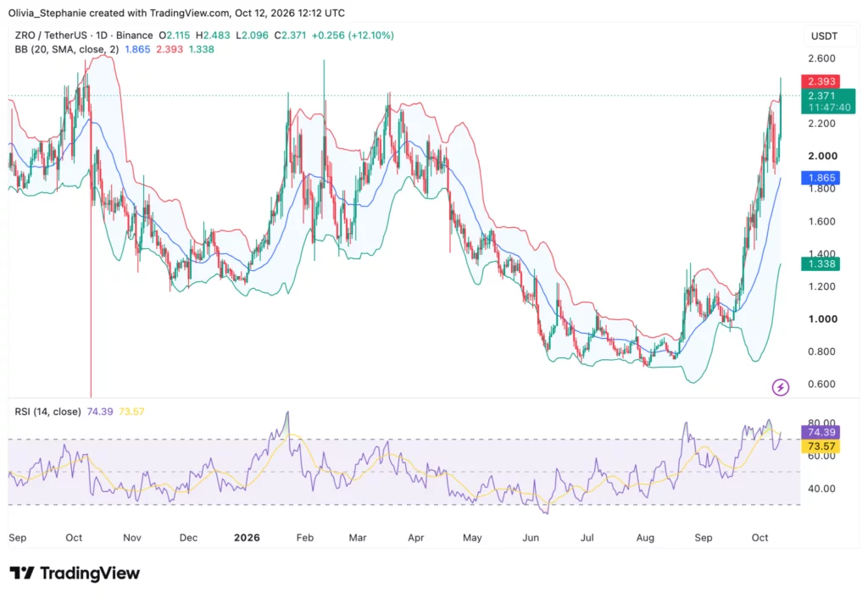Open the ZRO / TetherUS symbol title
Screen dimensions: 868x598
click(x=53, y=36)
